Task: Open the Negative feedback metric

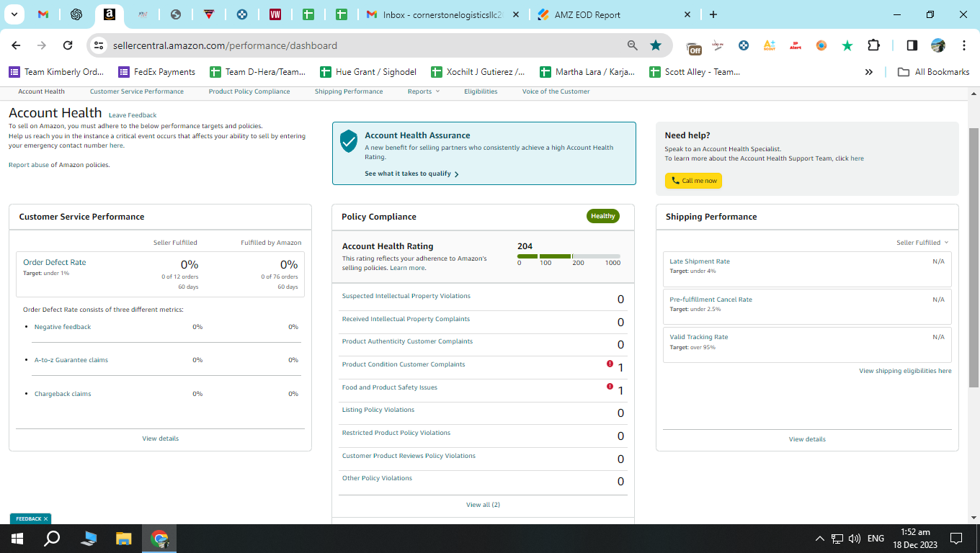Action: tap(63, 327)
